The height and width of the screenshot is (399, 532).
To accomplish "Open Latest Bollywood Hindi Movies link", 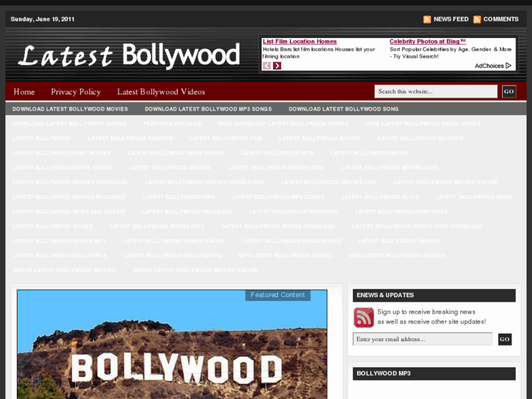I will point(61,153).
